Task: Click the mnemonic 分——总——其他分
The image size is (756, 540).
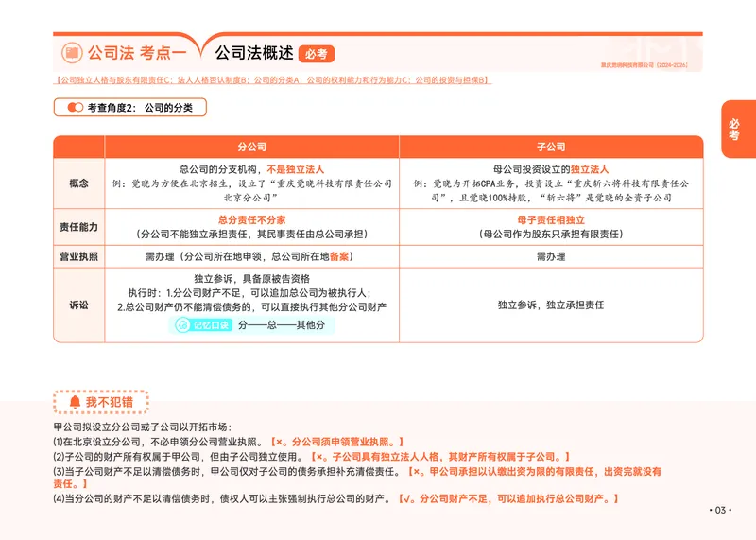Action: point(282,325)
